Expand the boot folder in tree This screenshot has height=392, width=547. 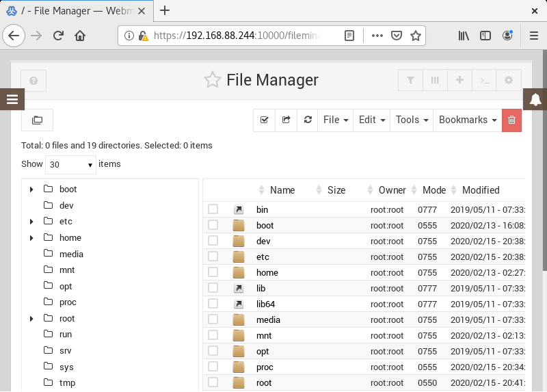31,190
